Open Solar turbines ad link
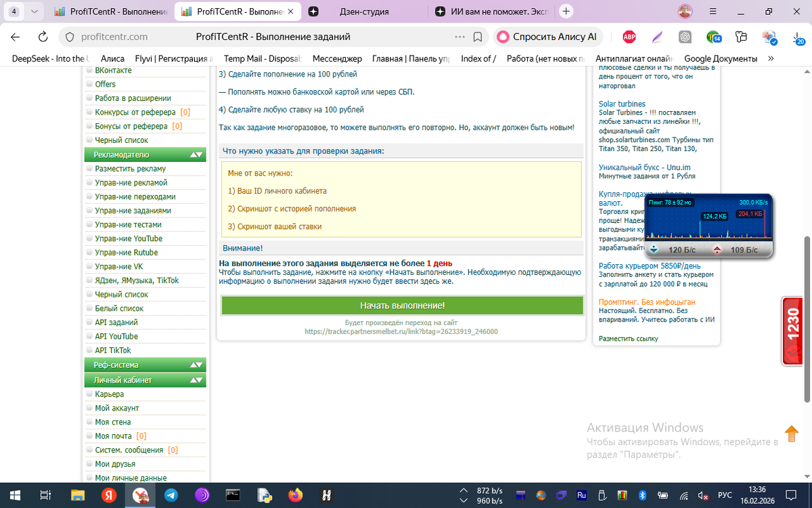Viewport: 812px width, 508px height. pyautogui.click(x=622, y=104)
